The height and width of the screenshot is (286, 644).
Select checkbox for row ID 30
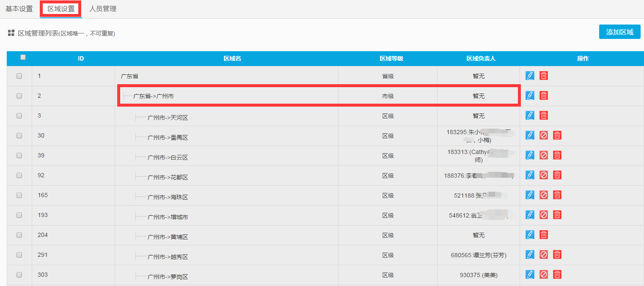pyautogui.click(x=19, y=135)
